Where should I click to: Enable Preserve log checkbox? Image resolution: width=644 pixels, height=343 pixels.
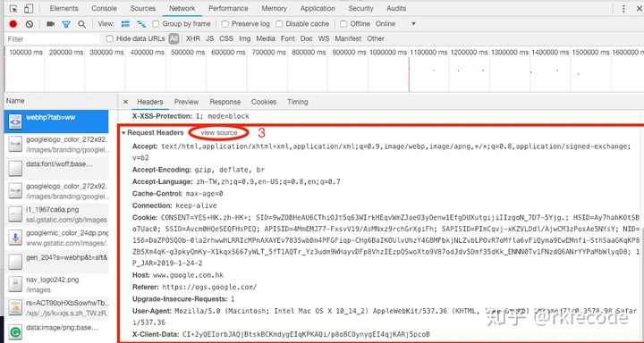click(225, 24)
